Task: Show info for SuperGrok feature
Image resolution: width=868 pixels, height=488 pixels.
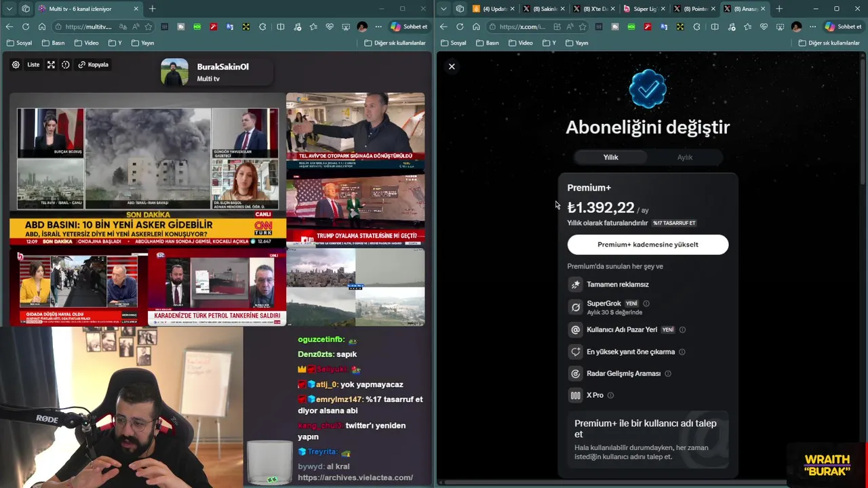Action: [x=646, y=304]
